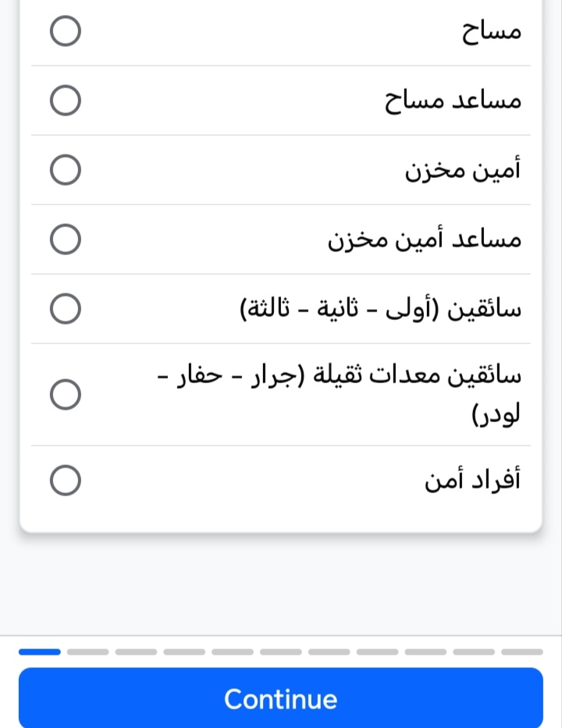
Task: Tick the radio button beside أمين مخزن
Action: coord(66,170)
